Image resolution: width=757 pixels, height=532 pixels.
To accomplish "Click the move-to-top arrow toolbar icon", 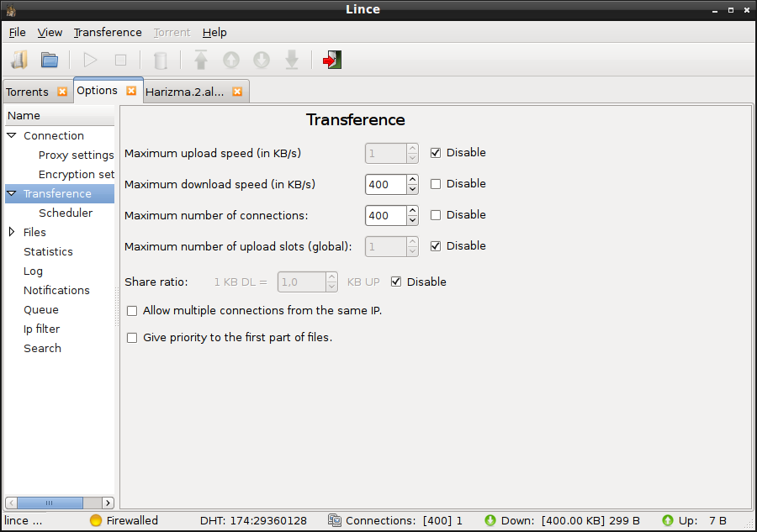I will [201, 60].
